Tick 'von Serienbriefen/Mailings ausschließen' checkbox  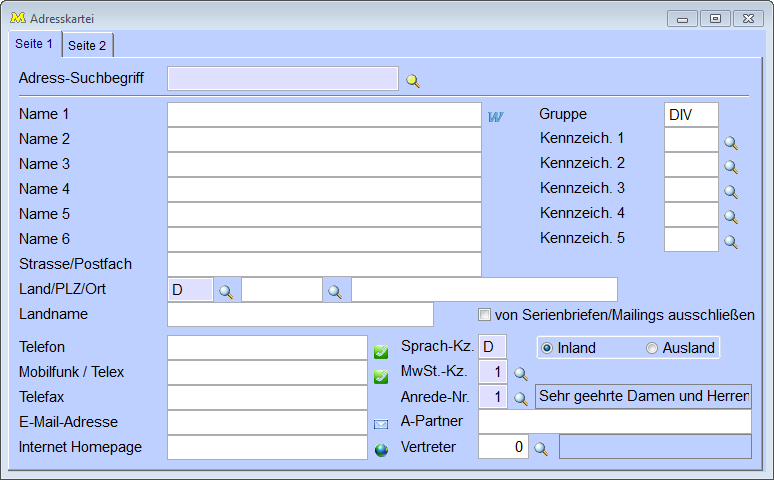coord(485,314)
